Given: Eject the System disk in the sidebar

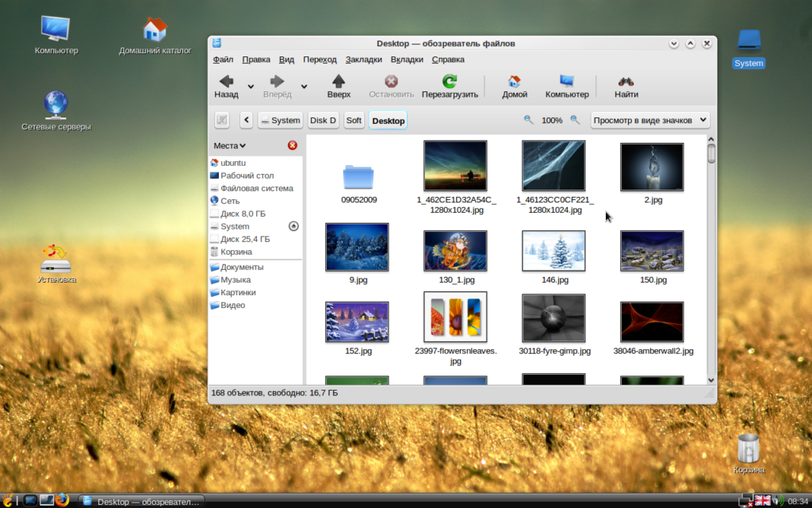Looking at the screenshot, I should pos(293,226).
